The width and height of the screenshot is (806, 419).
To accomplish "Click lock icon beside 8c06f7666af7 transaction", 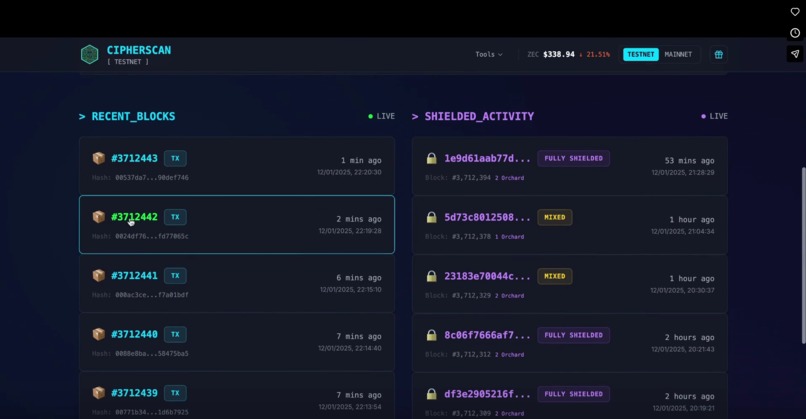I will 432,335.
